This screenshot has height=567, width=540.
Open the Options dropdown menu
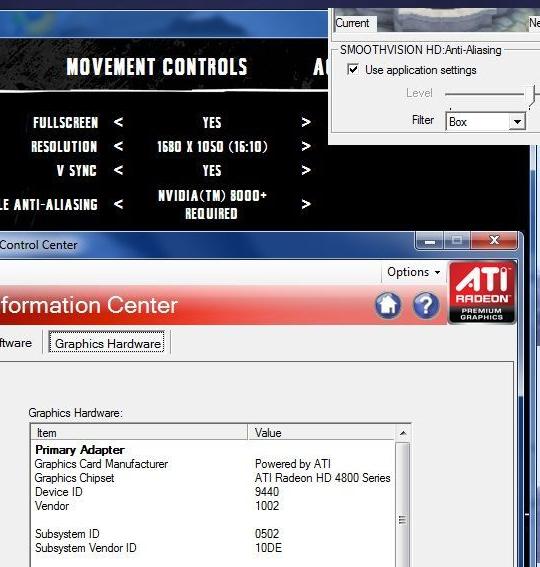point(413,272)
